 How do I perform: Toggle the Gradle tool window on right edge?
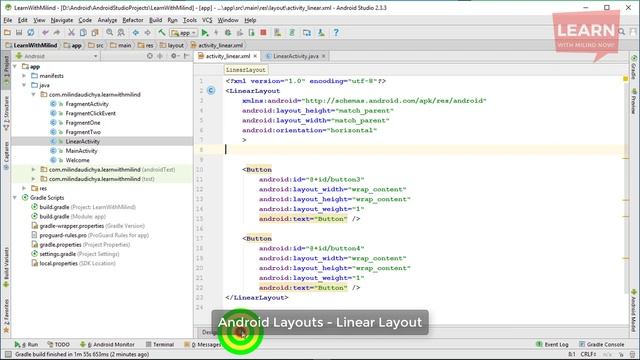coord(634,67)
